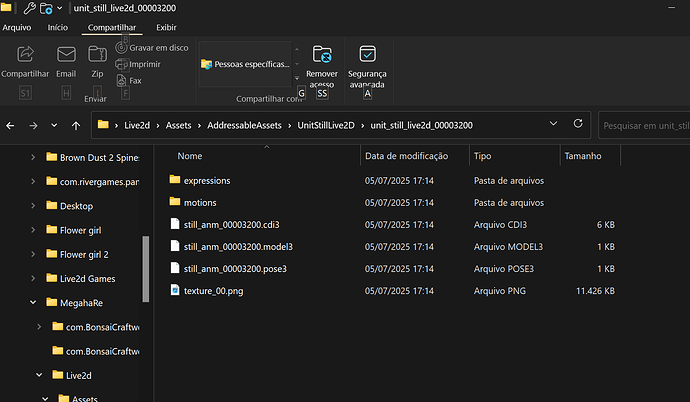Sort by the Tipo column header

tap(482, 156)
